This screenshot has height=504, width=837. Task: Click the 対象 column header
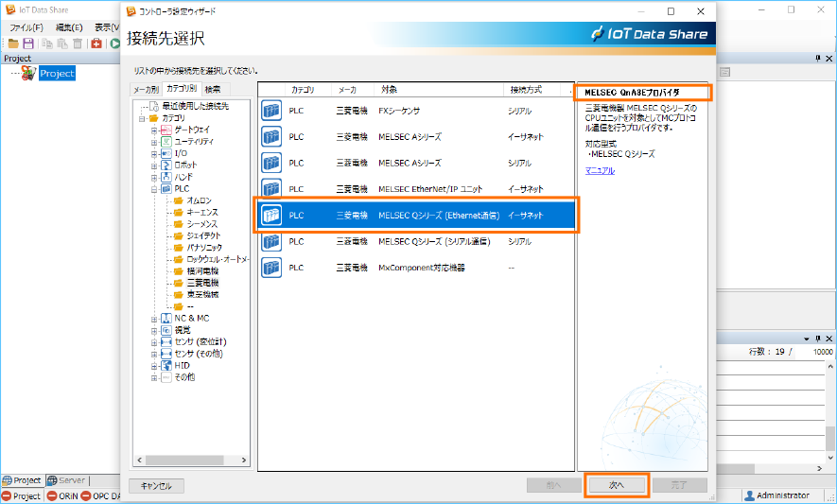click(x=438, y=90)
